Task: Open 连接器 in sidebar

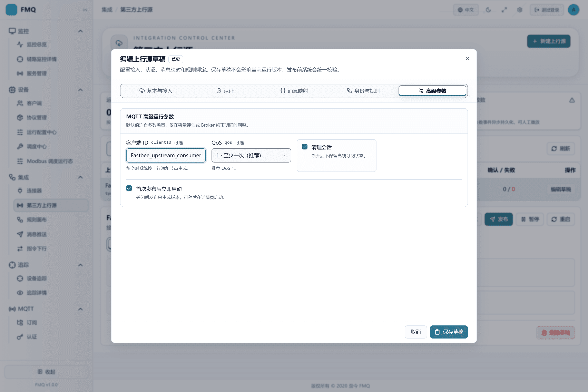Action: (51, 191)
